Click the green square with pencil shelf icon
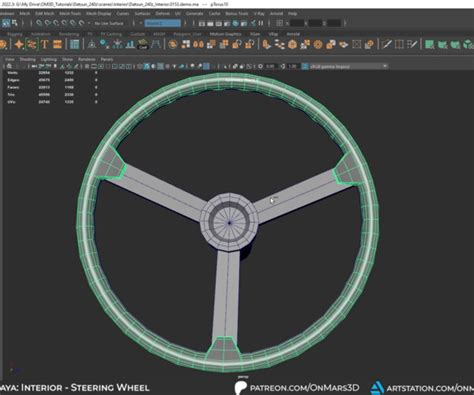Viewport: 474px width, 395px height. pyautogui.click(x=430, y=44)
